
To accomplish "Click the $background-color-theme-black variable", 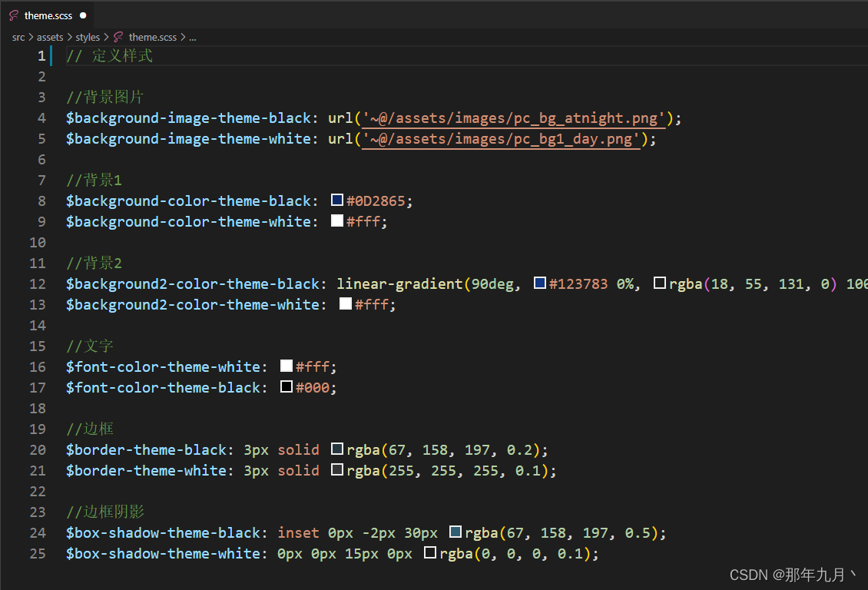I will (x=188, y=201).
